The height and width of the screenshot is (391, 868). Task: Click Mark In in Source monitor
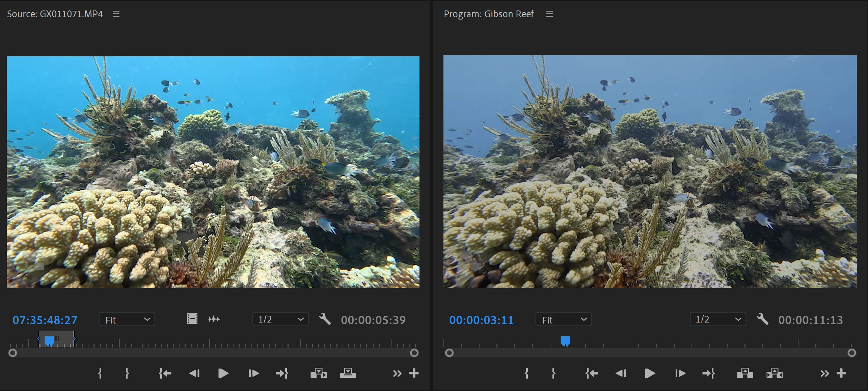click(x=100, y=373)
